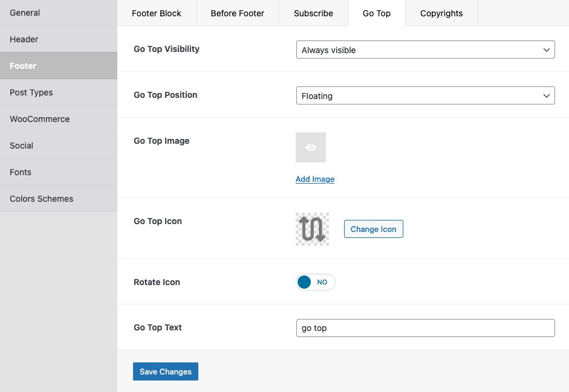Viewport: 569px width, 392px height.
Task: Click the Go Top icon preview
Action: tap(313, 229)
